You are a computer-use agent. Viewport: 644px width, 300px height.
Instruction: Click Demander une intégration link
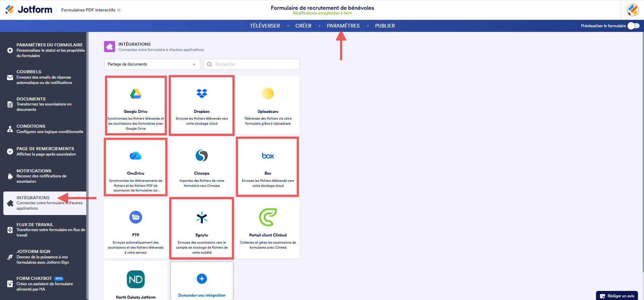tap(202, 295)
